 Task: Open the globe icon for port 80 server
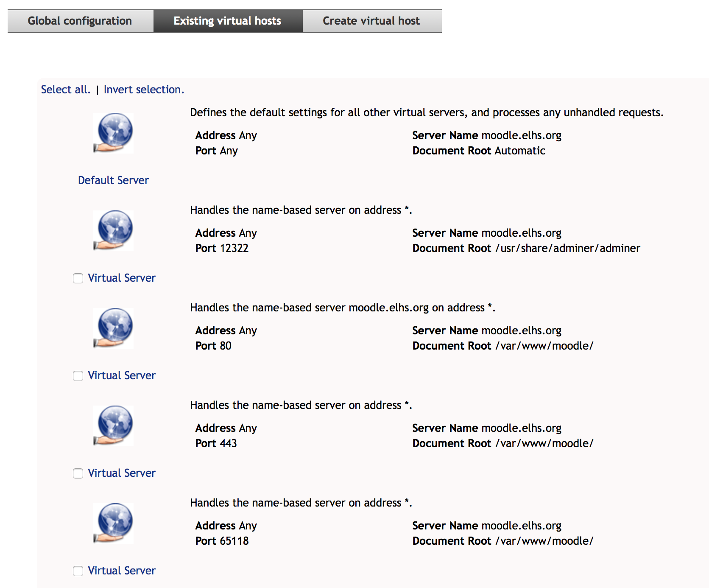click(113, 328)
